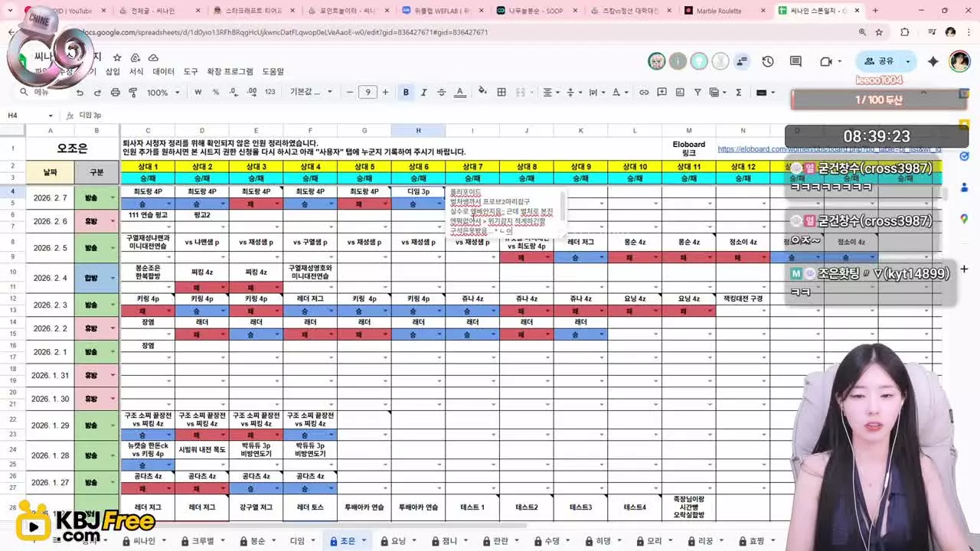
Task: Insert a comment from the toolbar
Action: click(x=661, y=93)
